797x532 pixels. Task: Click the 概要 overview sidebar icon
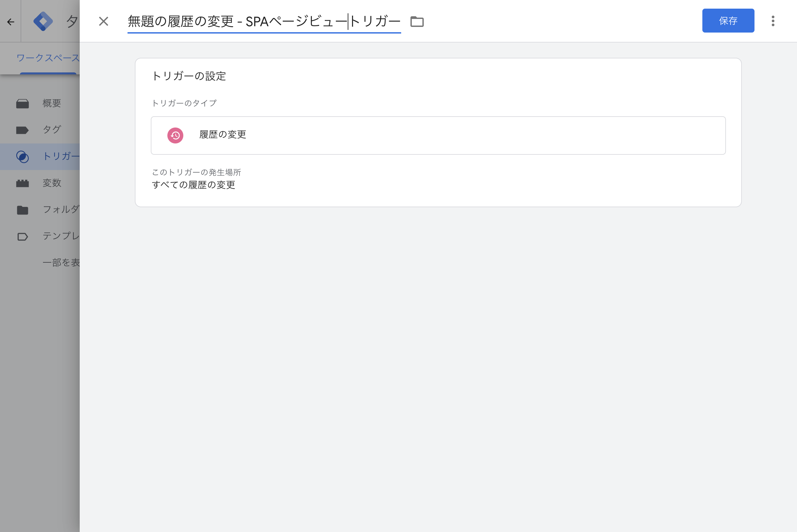(22, 104)
